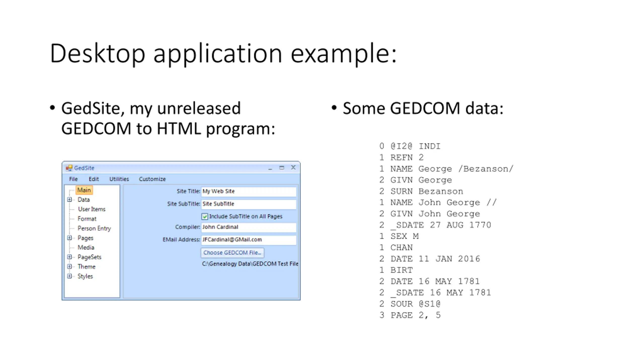Select the Main tree node
The width and height of the screenshot is (644, 362).
pos(84,190)
